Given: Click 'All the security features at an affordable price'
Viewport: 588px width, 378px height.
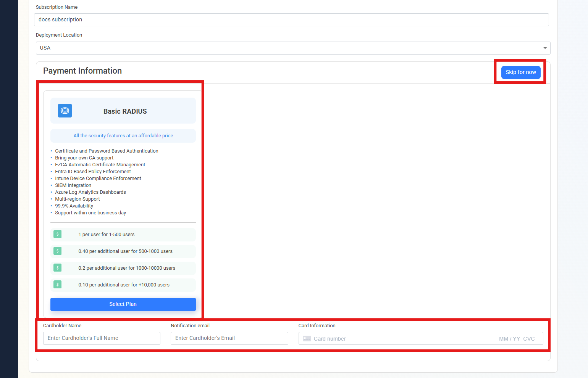Looking at the screenshot, I should pyautogui.click(x=123, y=136).
